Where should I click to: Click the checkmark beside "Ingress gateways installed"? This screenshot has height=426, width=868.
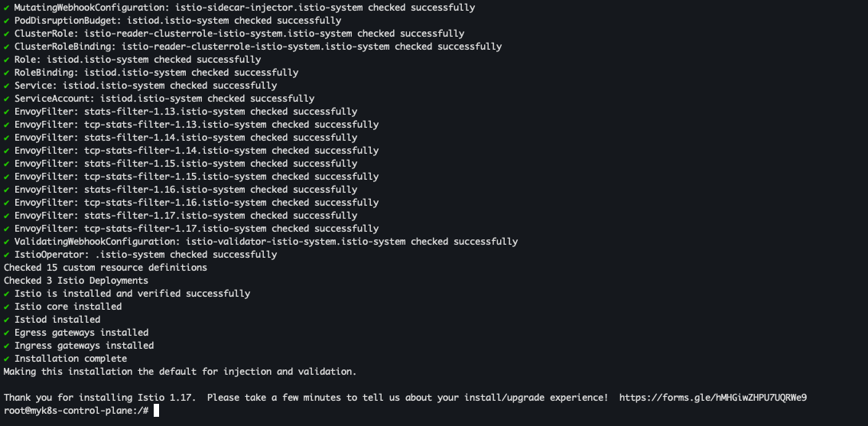(6, 346)
